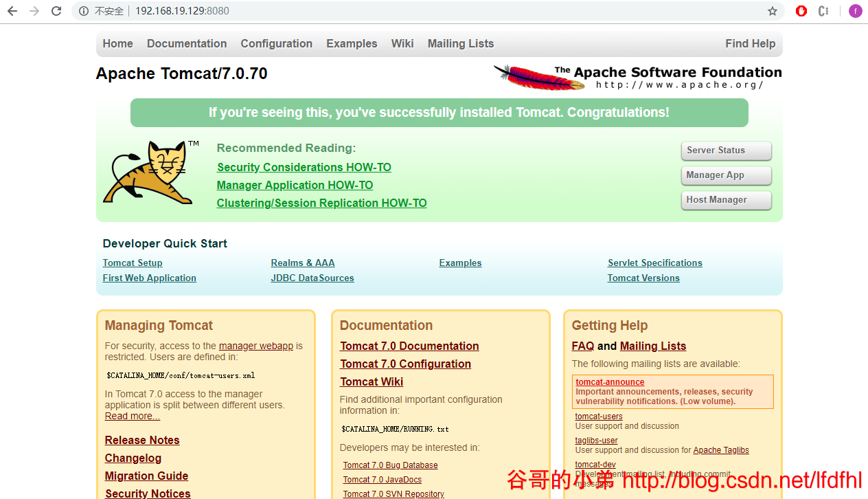
Task: Open the purple profile avatar
Action: (x=855, y=11)
